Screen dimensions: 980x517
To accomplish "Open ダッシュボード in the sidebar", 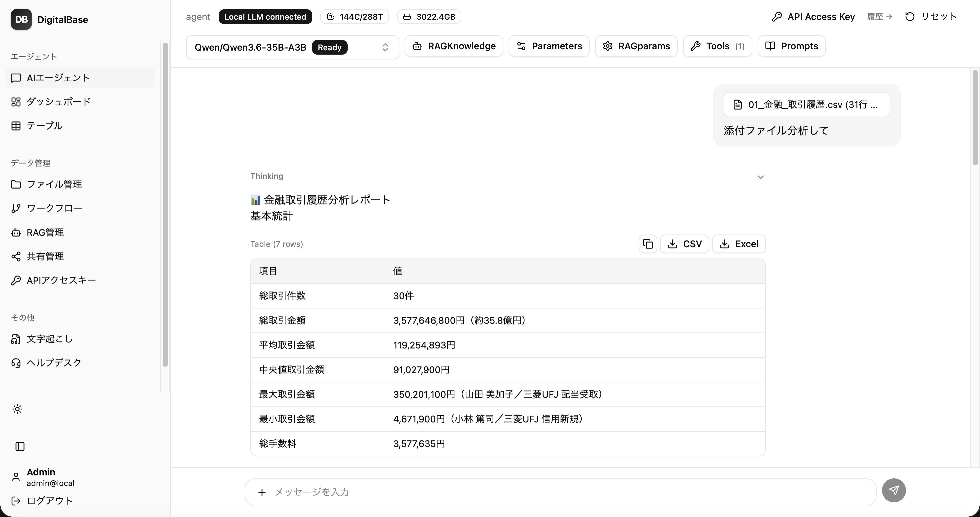I will pos(80,102).
